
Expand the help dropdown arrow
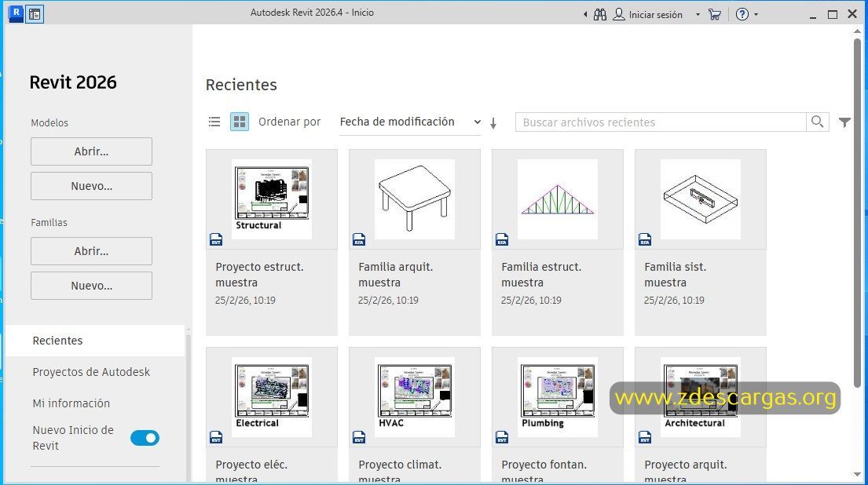(756, 15)
